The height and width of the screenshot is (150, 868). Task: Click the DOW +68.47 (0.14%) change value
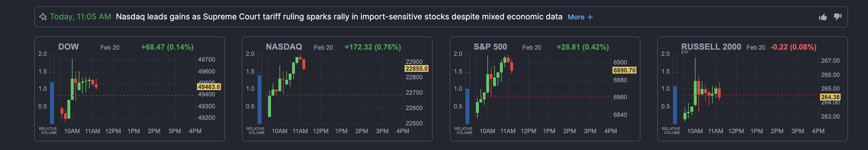click(x=167, y=47)
